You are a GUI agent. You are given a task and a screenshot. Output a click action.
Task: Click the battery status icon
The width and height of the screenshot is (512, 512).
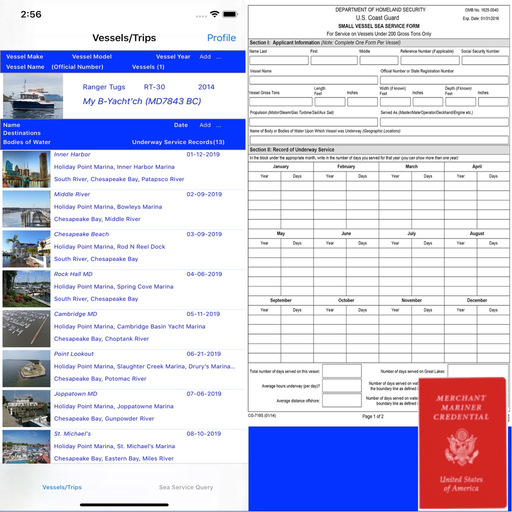pyautogui.click(x=230, y=14)
